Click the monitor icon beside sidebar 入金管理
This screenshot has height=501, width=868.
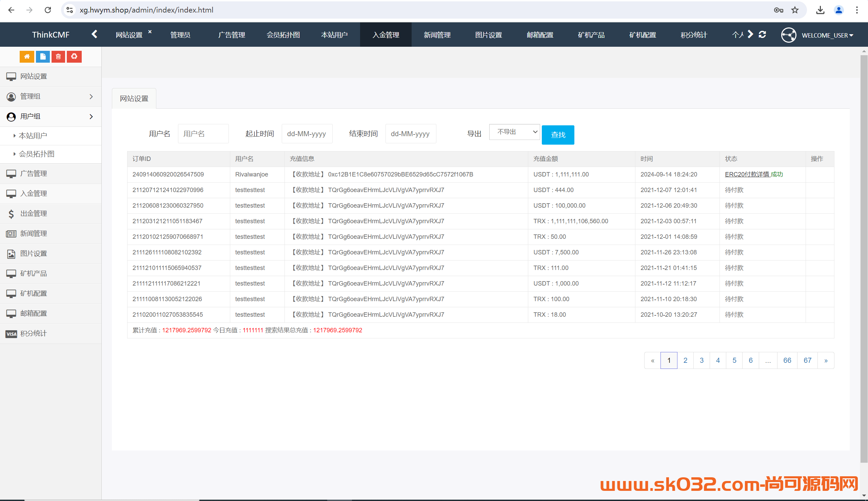(11, 194)
